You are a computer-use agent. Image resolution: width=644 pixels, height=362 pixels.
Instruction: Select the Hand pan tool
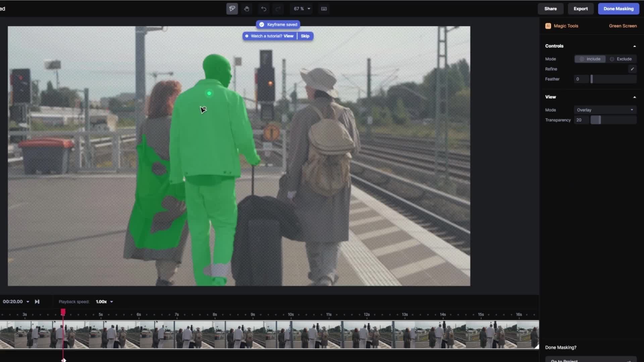(x=247, y=9)
